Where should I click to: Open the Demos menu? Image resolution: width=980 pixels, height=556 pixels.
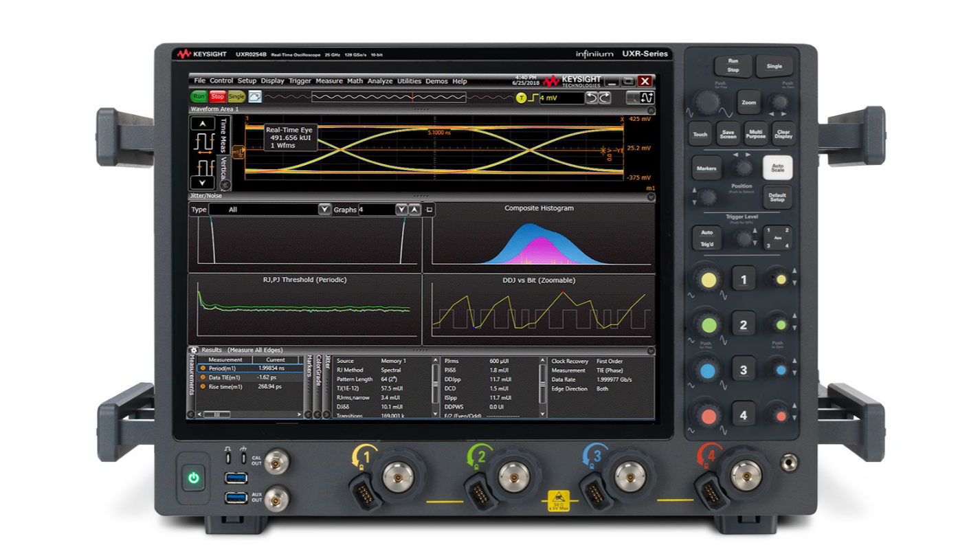pos(436,81)
